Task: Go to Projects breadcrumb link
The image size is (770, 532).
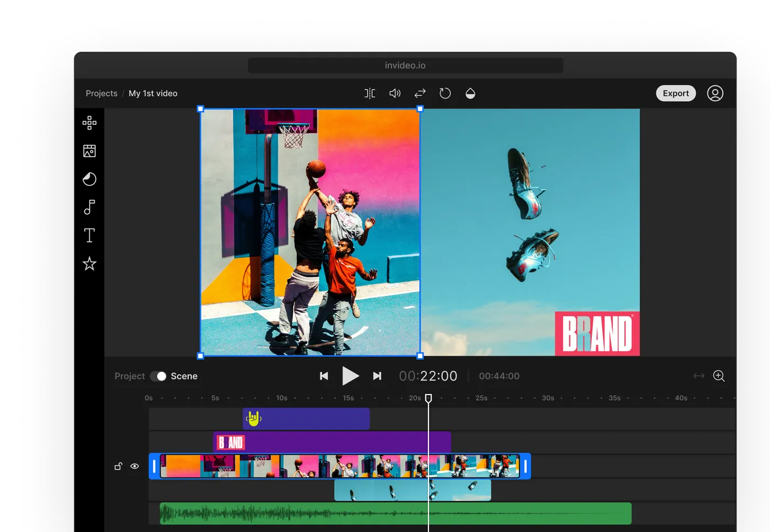Action: (x=101, y=94)
